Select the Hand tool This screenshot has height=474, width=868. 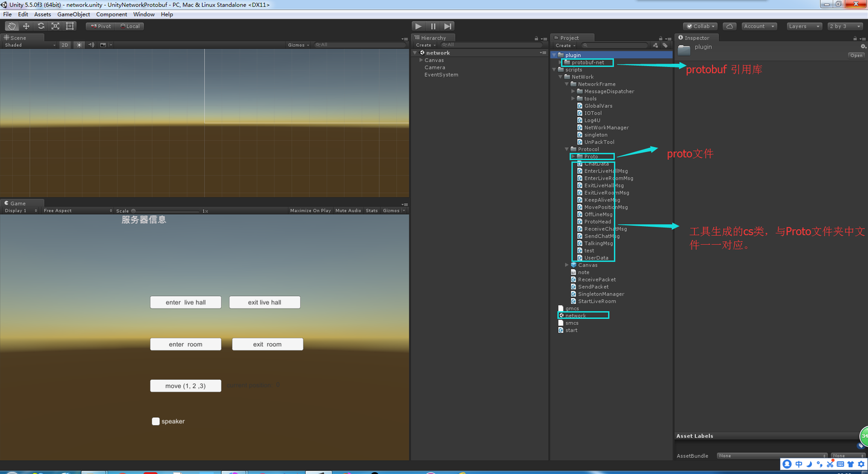pyautogui.click(x=11, y=26)
